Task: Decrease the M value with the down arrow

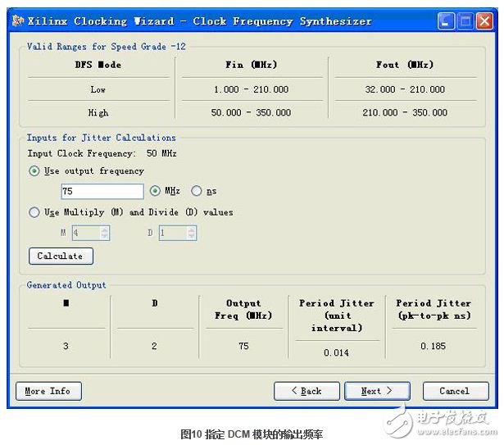Action: (104, 237)
